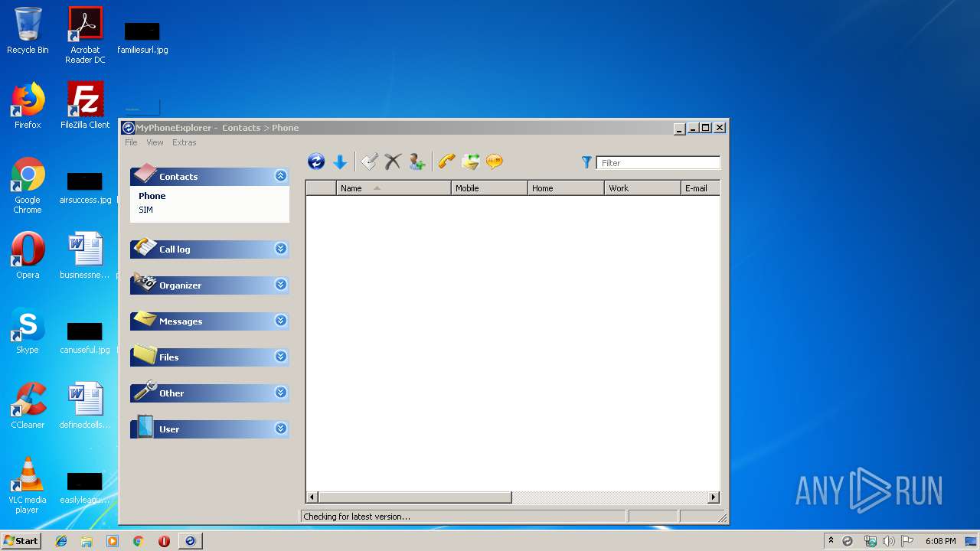
Task: Expand the User section chevron
Action: pyautogui.click(x=280, y=429)
